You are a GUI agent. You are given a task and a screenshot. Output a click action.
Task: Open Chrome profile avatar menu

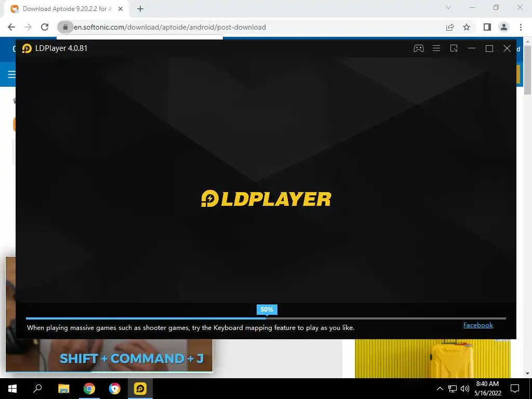pos(504,27)
